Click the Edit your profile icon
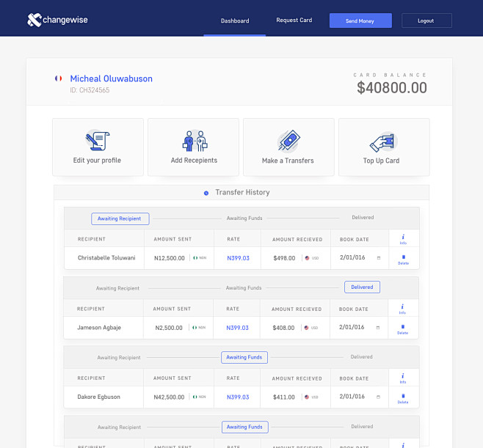 point(98,141)
